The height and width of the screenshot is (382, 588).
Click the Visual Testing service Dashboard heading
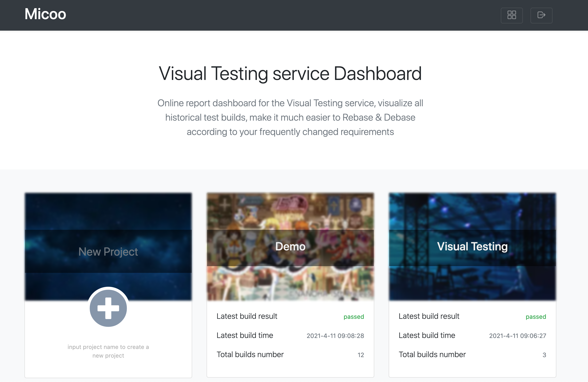[x=290, y=73]
